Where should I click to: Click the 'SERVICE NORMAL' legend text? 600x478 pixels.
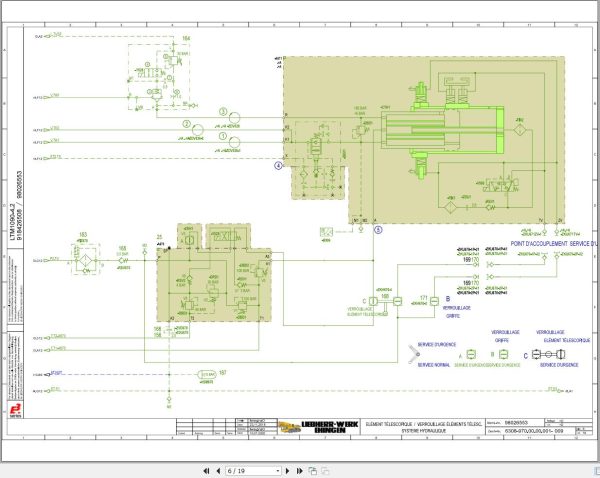[x=434, y=365]
